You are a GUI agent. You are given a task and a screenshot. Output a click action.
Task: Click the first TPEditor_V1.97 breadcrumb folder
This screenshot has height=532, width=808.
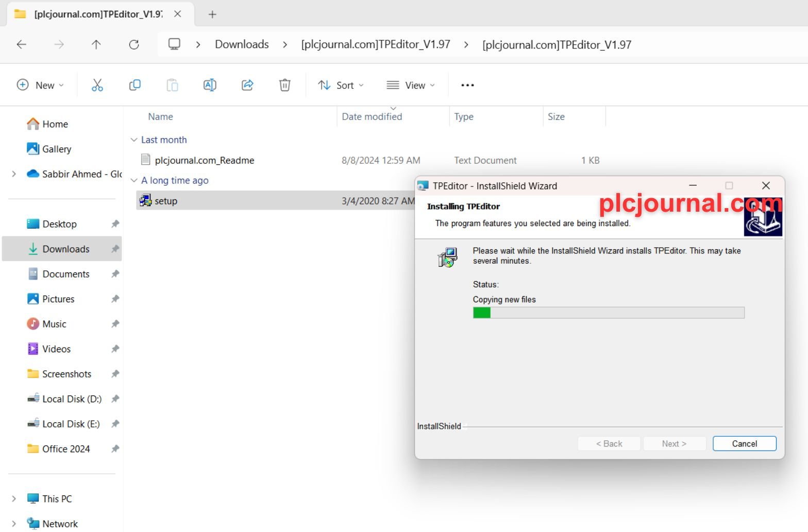coord(376,44)
